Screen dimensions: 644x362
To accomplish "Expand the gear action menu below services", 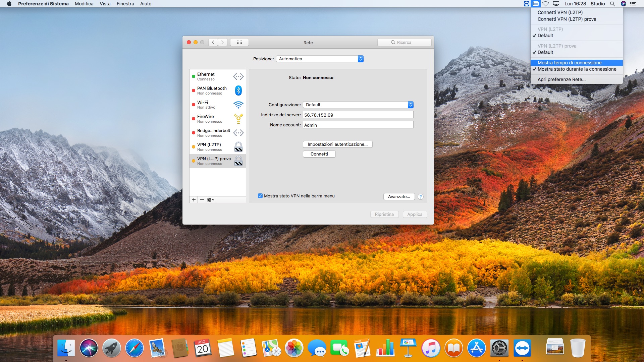I will pyautogui.click(x=211, y=200).
